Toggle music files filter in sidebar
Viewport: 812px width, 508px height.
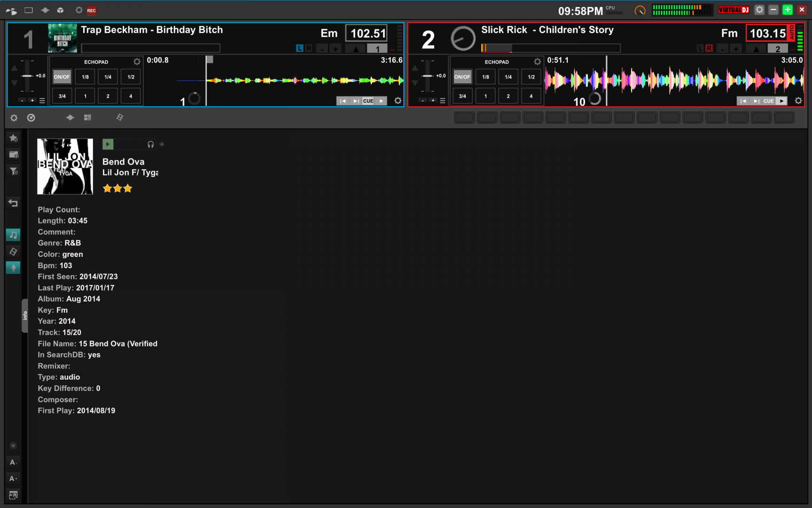point(13,235)
